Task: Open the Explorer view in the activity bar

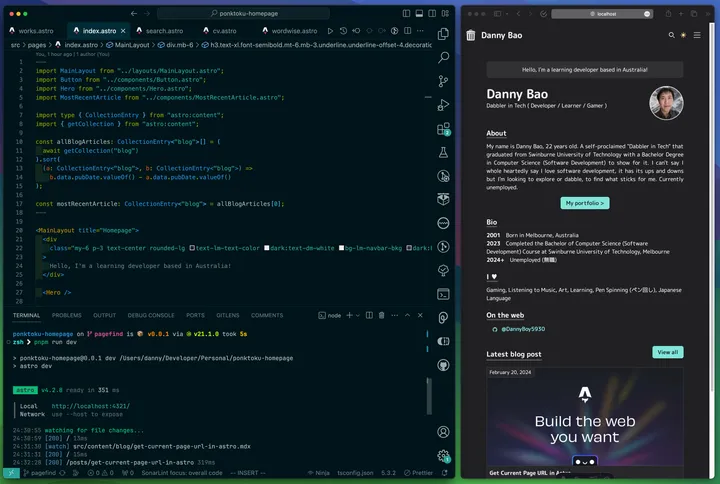Action: pyautogui.click(x=443, y=34)
